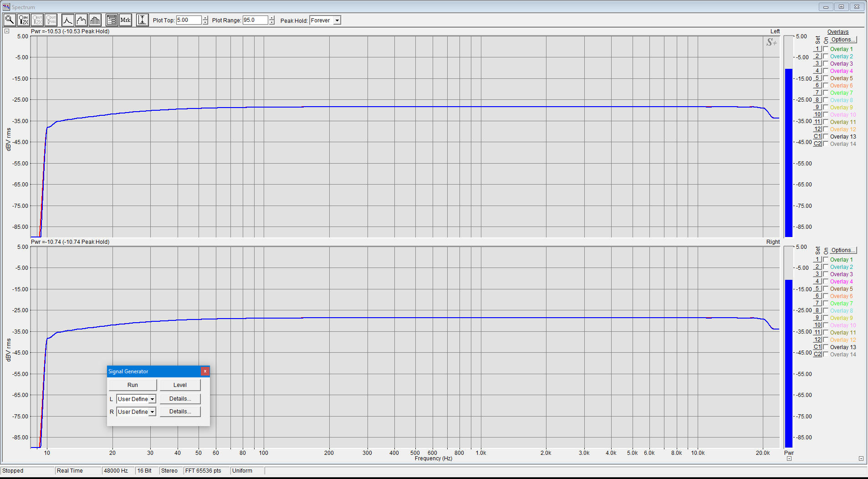Collapse the Left plot using the minus box
868x479 pixels.
click(7, 31)
